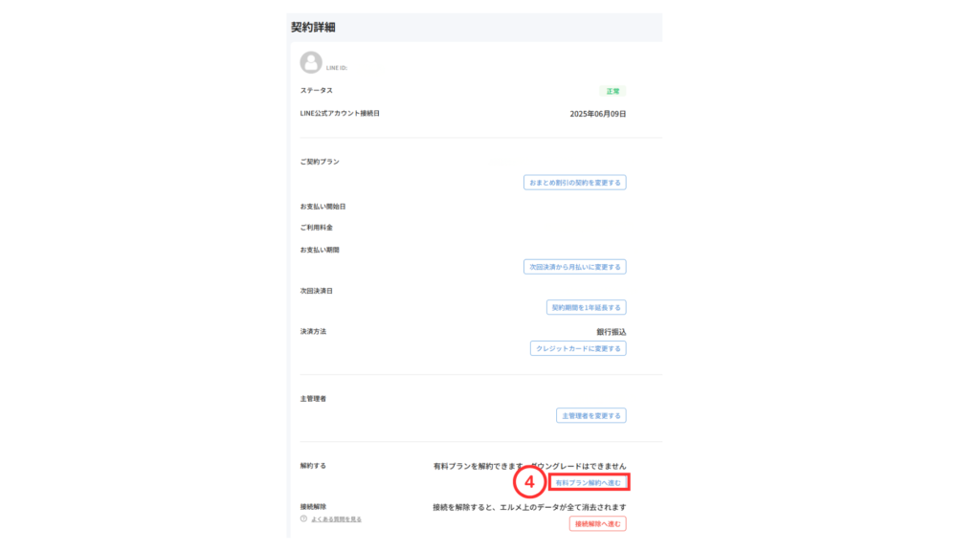
Task: Proceed with 有料プラン解約へ進む button
Action: tap(589, 483)
